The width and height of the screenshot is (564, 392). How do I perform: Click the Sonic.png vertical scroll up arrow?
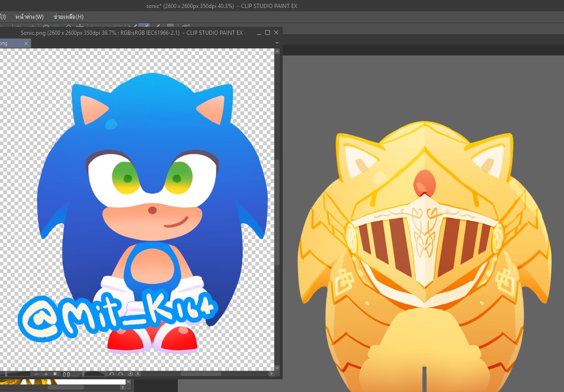(277, 52)
